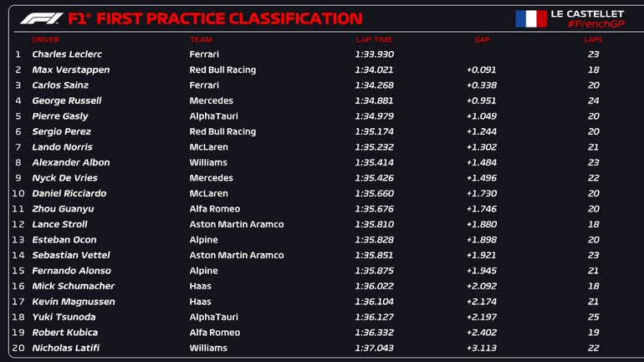The width and height of the screenshot is (644, 362).
Task: Click Nicholas Latifi's gap +3.113
Action: click(481, 348)
